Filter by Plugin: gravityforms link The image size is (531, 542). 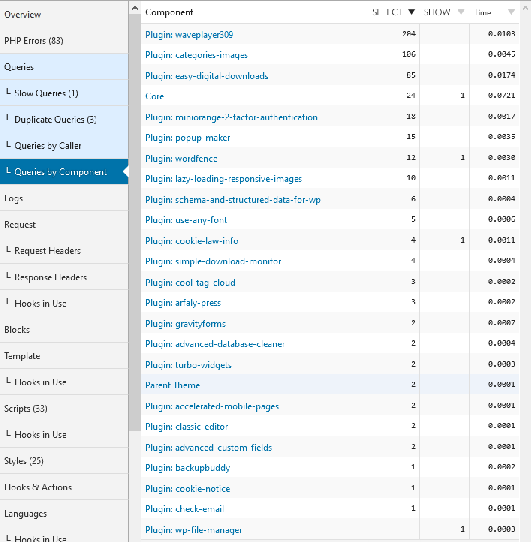click(186, 324)
